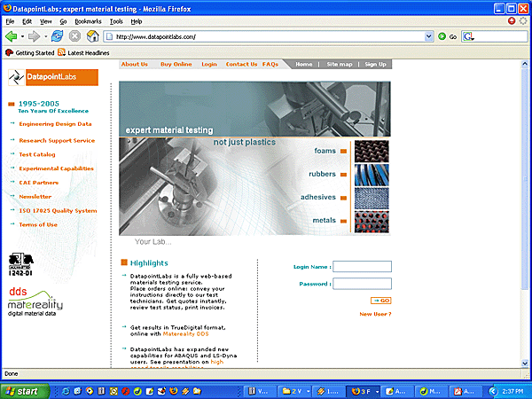Screen dimensions: 532x399
Task: Expand hidden system tray icons arrow
Action: coord(493,391)
